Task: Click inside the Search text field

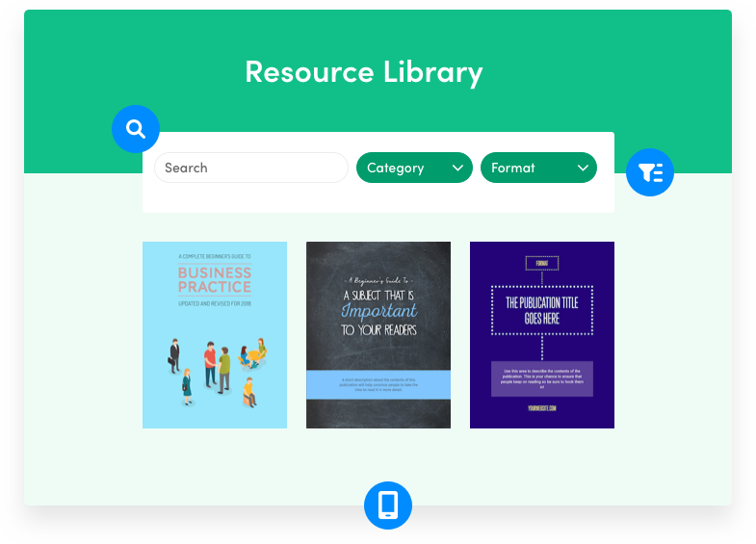Action: [250, 168]
